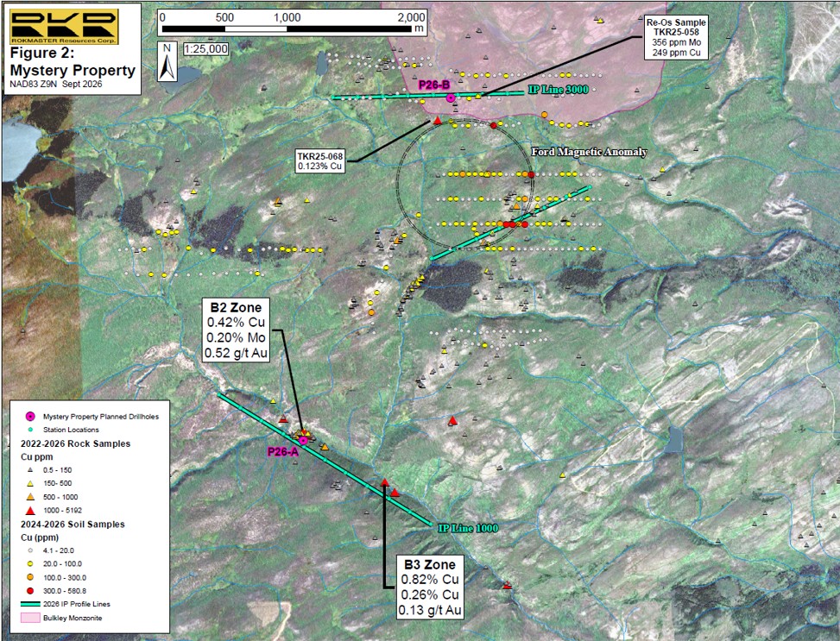840x641 pixels.
Task: Click planned drillholes symbol in legend
Action: [30, 416]
